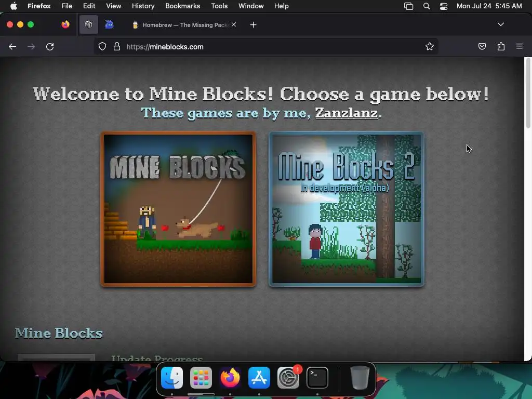This screenshot has width=532, height=399.
Task: Open Finder from the Dock
Action: [172, 378]
